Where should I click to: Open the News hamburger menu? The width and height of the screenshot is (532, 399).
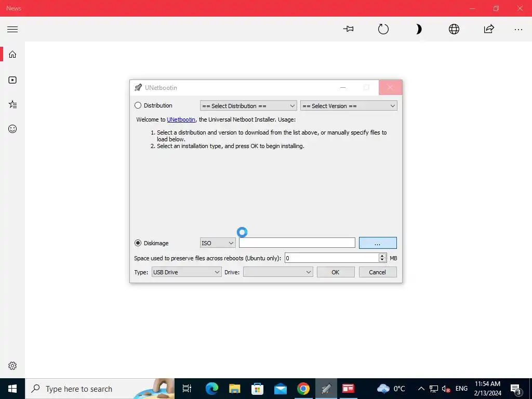(12, 29)
